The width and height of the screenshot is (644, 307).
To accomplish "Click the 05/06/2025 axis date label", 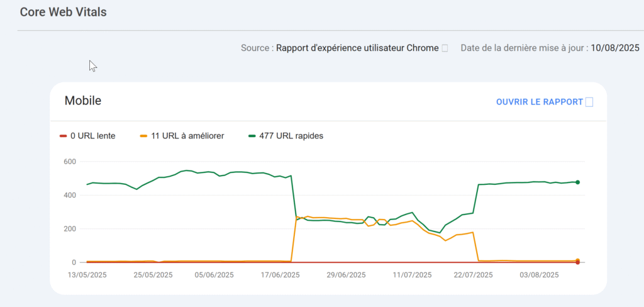I will [x=214, y=275].
